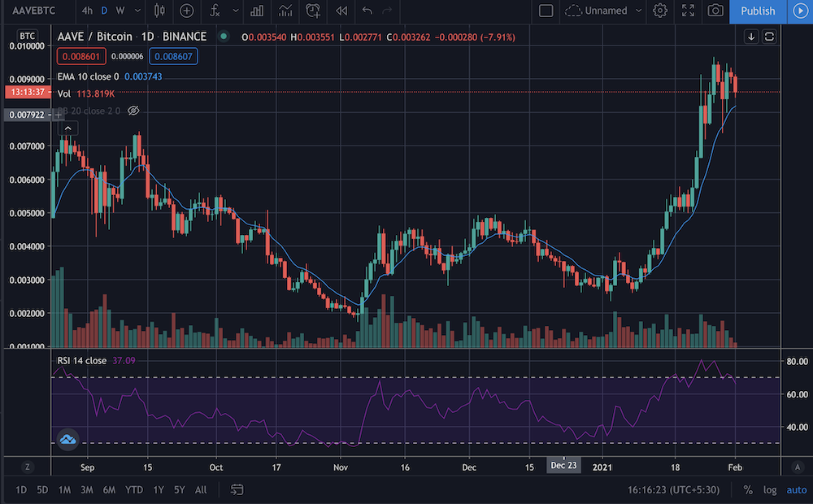Toggle auto scale mode
The height and width of the screenshot is (504, 813).
(797, 489)
